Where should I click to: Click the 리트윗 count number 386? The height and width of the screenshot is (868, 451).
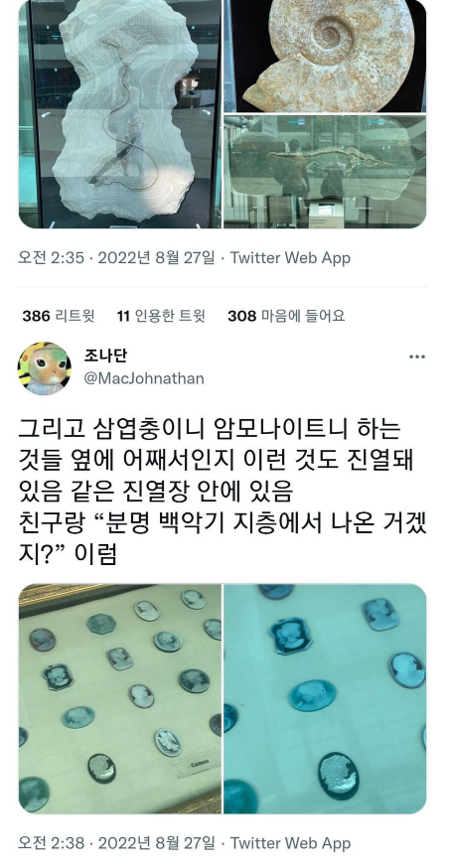pyautogui.click(x=36, y=316)
